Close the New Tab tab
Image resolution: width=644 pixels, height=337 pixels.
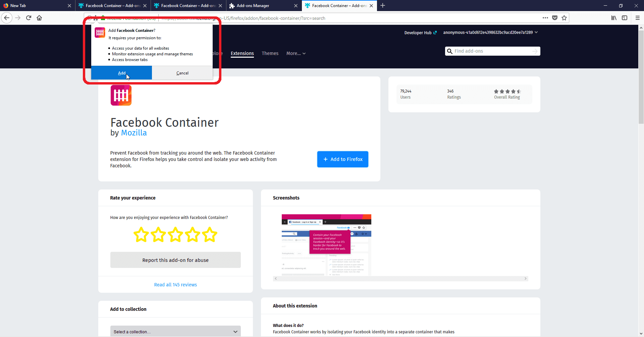[x=69, y=6]
